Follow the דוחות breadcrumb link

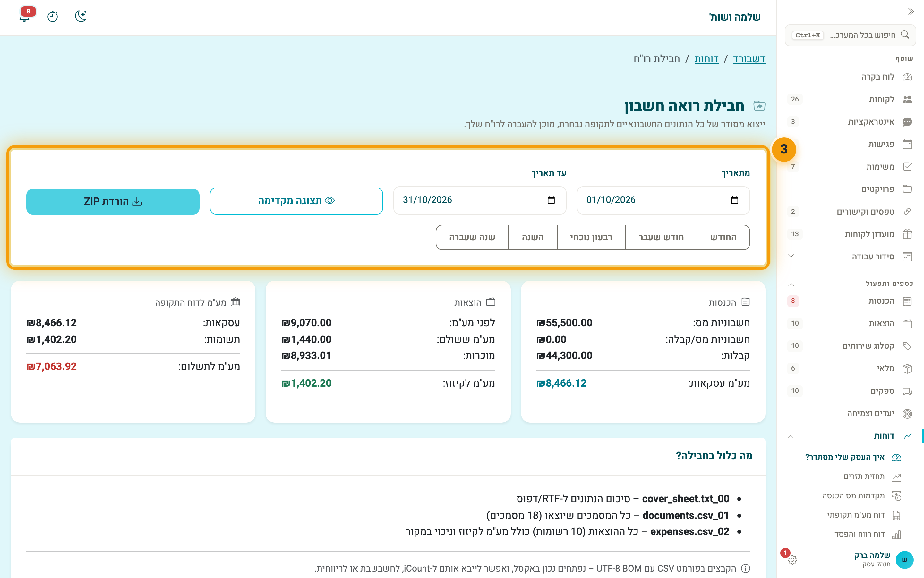click(x=706, y=59)
